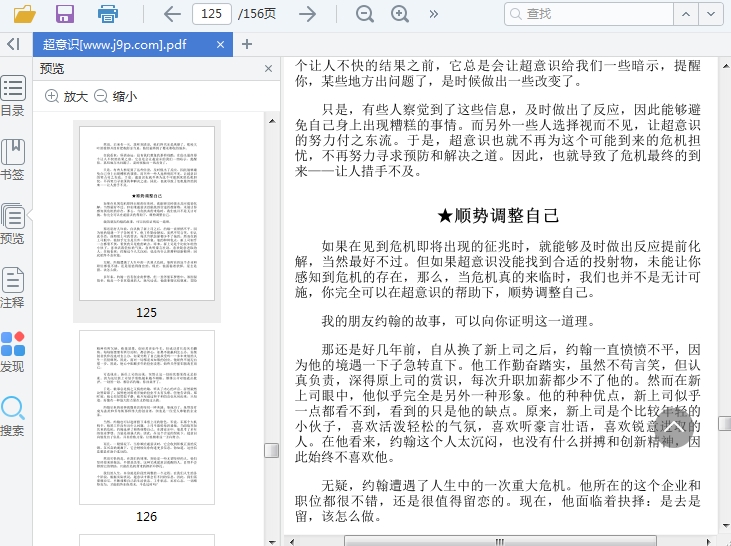Expand more toolbar options with the double chevron
The height and width of the screenshot is (546, 731).
pyautogui.click(x=434, y=14)
